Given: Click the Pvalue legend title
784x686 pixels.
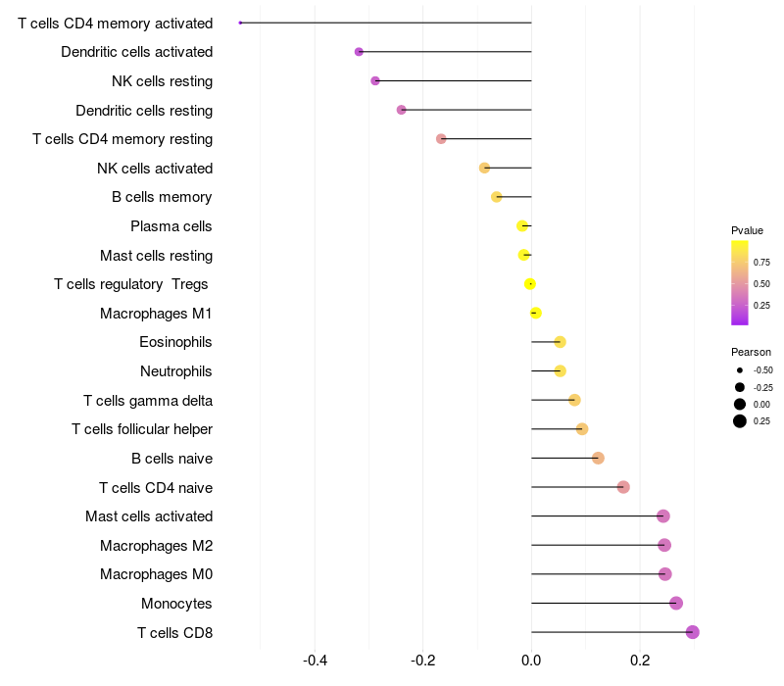Looking at the screenshot, I should click(x=747, y=230).
